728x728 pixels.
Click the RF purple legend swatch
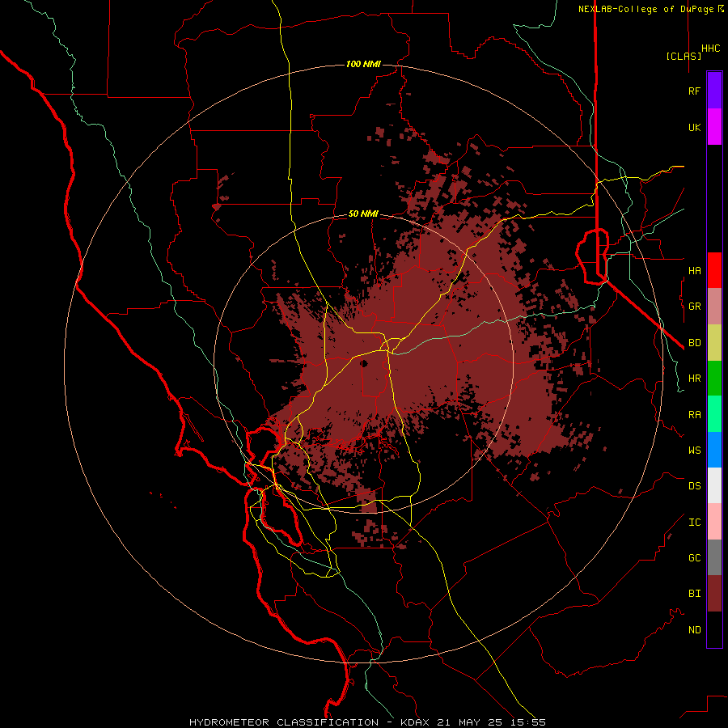(x=714, y=91)
